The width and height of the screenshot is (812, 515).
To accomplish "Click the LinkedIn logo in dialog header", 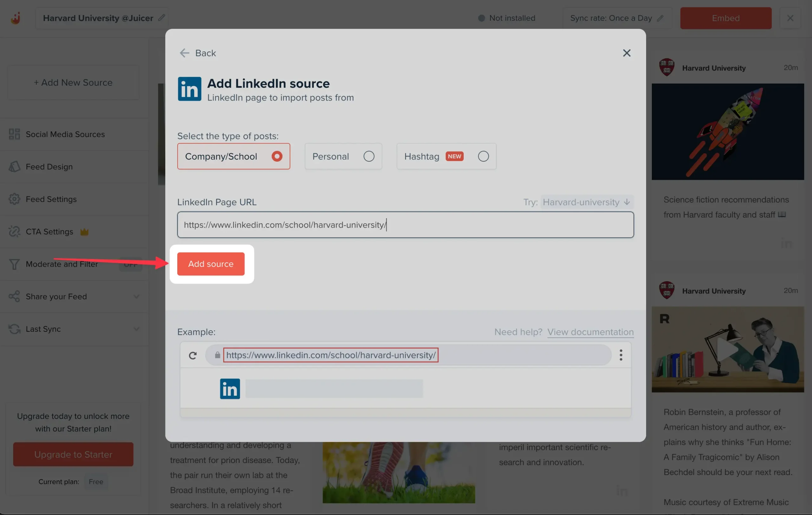I will 189,89.
